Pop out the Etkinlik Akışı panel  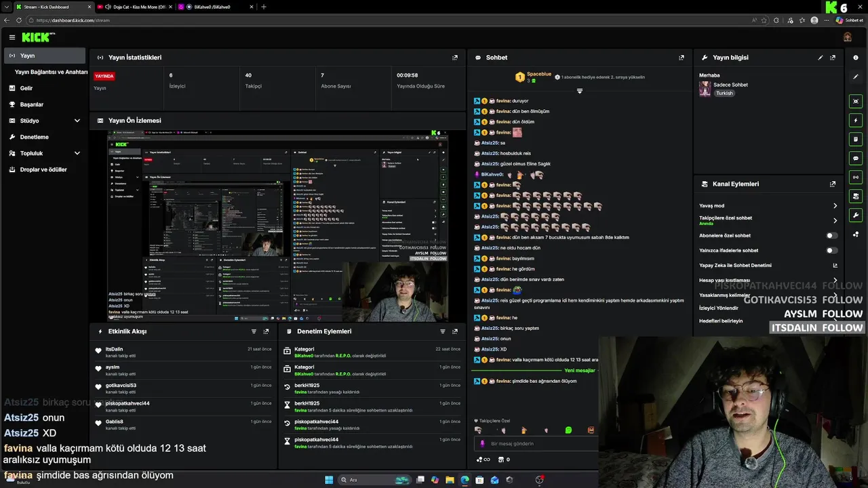[266, 331]
